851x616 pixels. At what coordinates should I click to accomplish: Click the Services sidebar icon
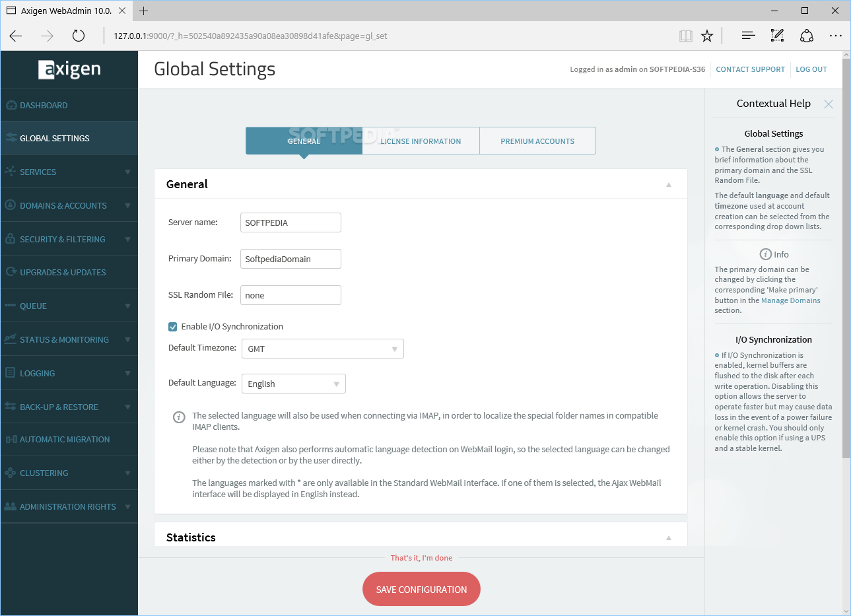[x=11, y=172]
